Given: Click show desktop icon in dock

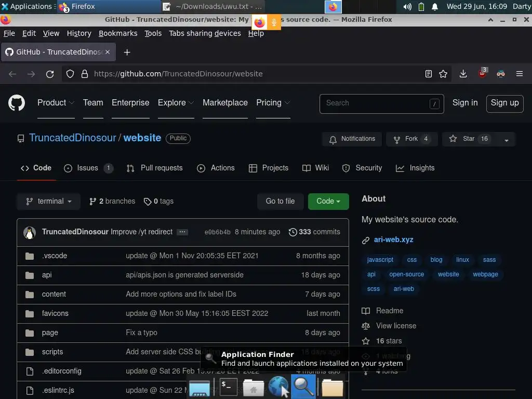Looking at the screenshot, I should [x=199, y=389].
